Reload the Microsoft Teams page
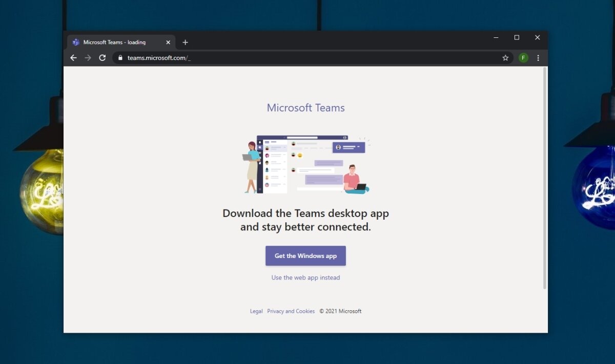 pos(102,58)
